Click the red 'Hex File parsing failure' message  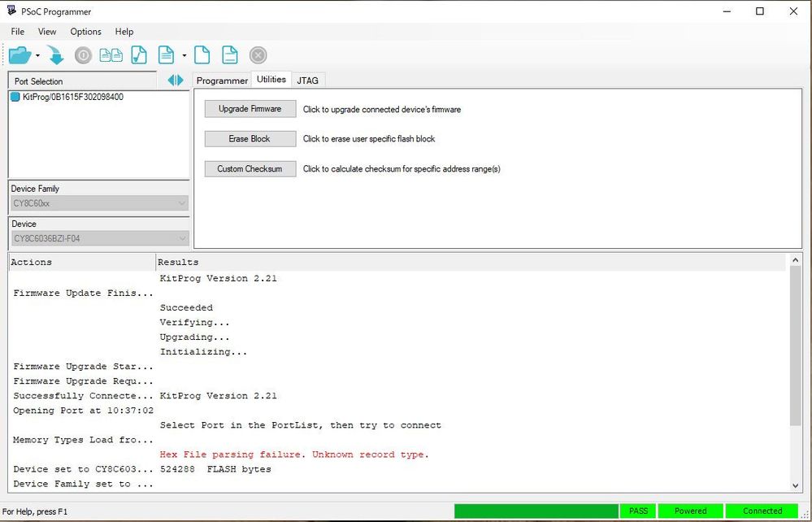coord(294,455)
